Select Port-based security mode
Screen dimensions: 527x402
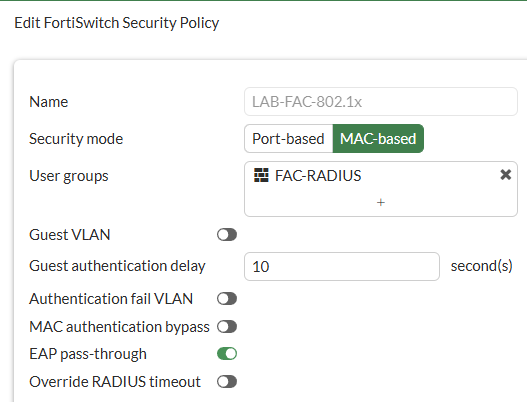click(288, 138)
